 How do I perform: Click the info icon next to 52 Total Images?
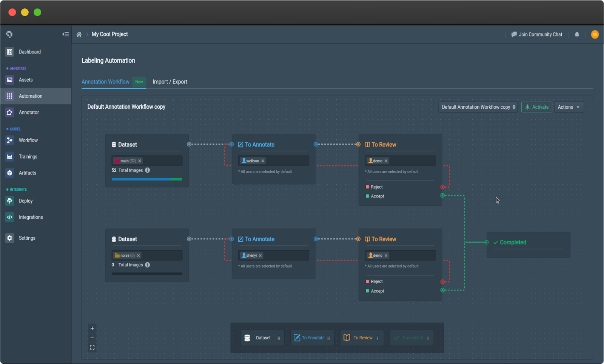point(147,170)
